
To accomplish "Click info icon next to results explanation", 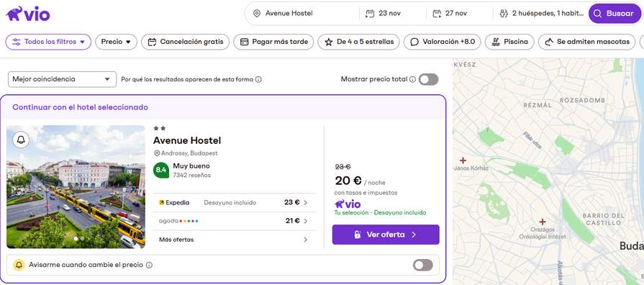I will click(258, 79).
